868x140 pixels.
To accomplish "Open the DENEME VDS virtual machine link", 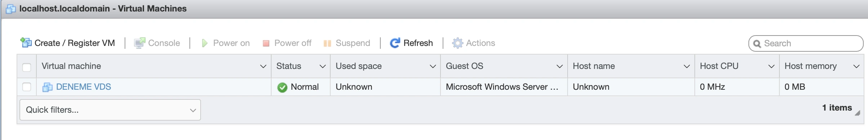I will tap(84, 87).
